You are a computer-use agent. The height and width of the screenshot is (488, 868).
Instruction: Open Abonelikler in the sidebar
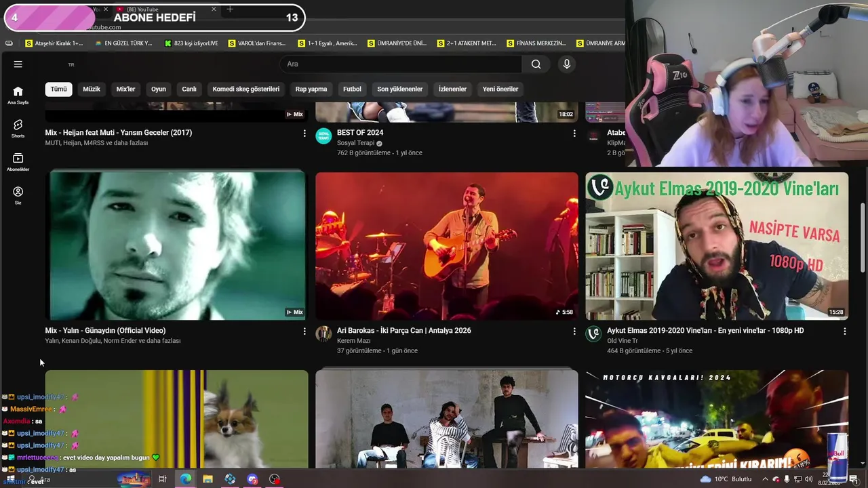coord(18,162)
